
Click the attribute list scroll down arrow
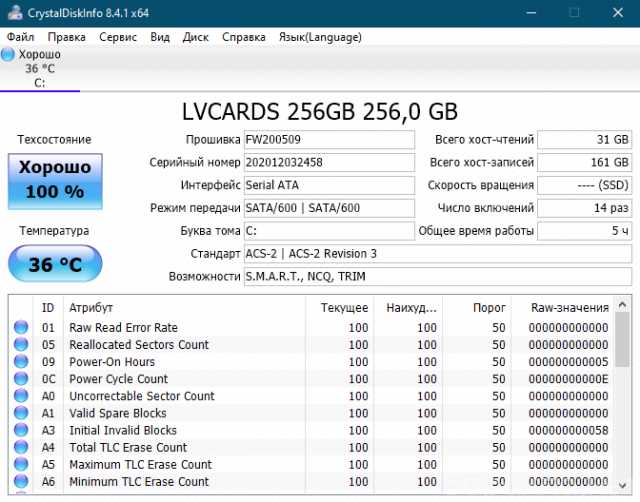(x=622, y=485)
